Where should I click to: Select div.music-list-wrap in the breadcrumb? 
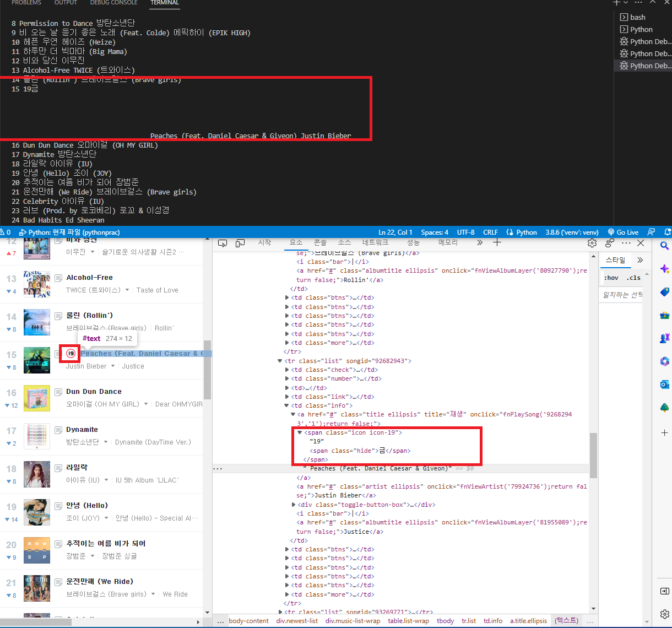tap(353, 621)
